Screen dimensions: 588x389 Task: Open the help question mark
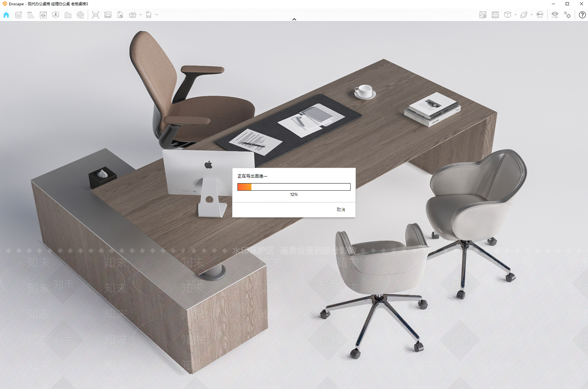tap(582, 15)
